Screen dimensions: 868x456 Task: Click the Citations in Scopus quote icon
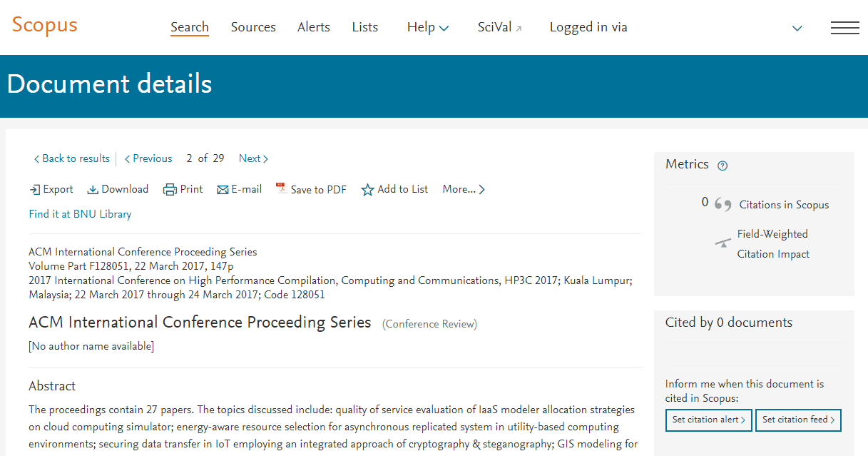click(723, 206)
